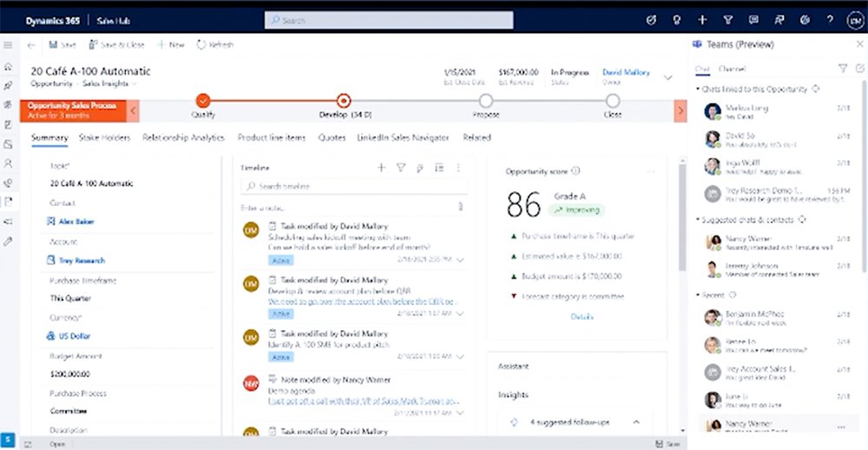Click the megaphone icon in left sidebar

pyautogui.click(x=8, y=222)
